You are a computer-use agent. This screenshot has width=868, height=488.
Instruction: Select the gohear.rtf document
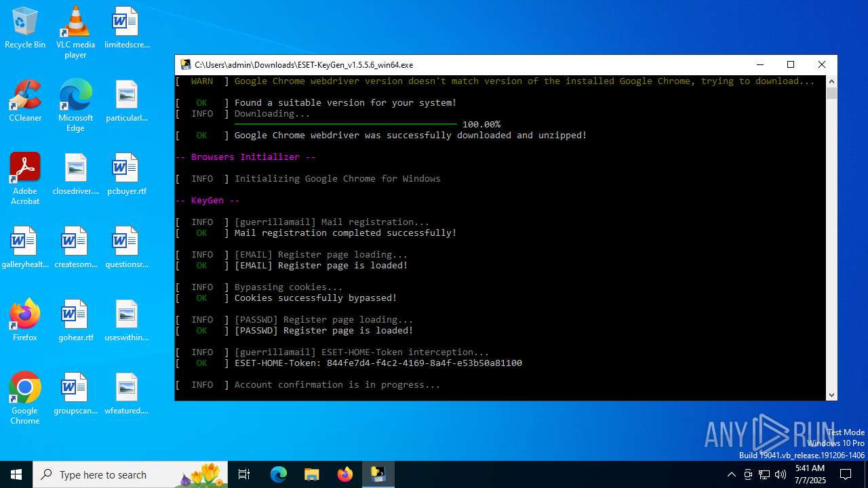coord(75,321)
